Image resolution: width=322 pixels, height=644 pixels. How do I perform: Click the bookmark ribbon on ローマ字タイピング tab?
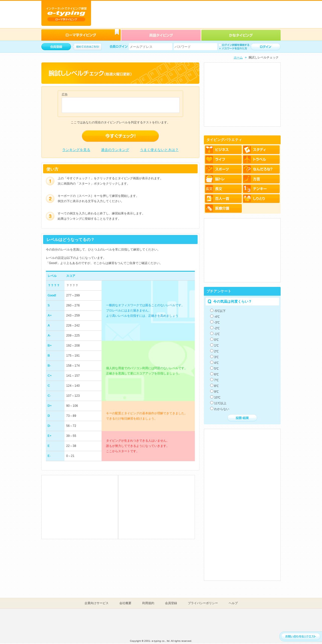pyautogui.click(x=117, y=32)
